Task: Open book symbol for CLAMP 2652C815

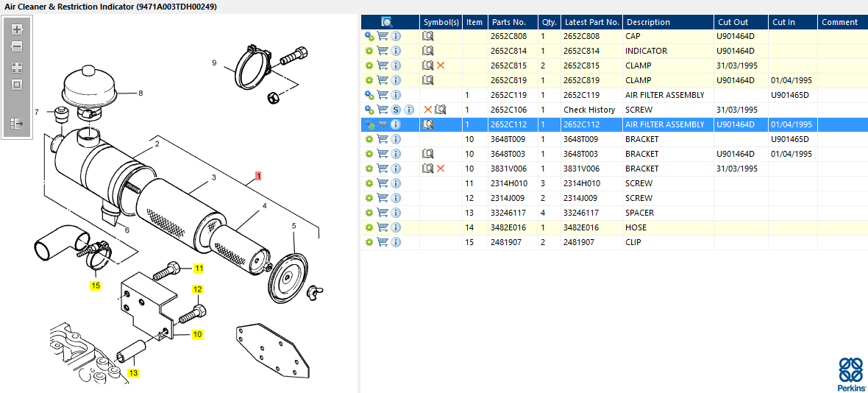Action: click(x=427, y=65)
